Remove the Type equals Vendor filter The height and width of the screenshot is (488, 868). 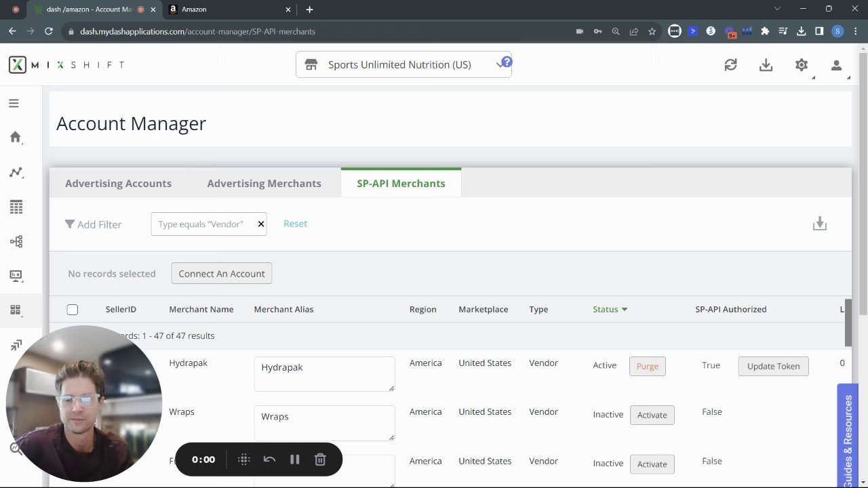pos(260,224)
